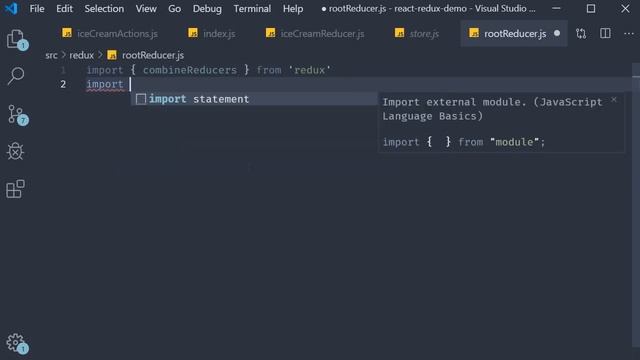
Task: Click the 'redux' string on line 1
Action: 310,70
